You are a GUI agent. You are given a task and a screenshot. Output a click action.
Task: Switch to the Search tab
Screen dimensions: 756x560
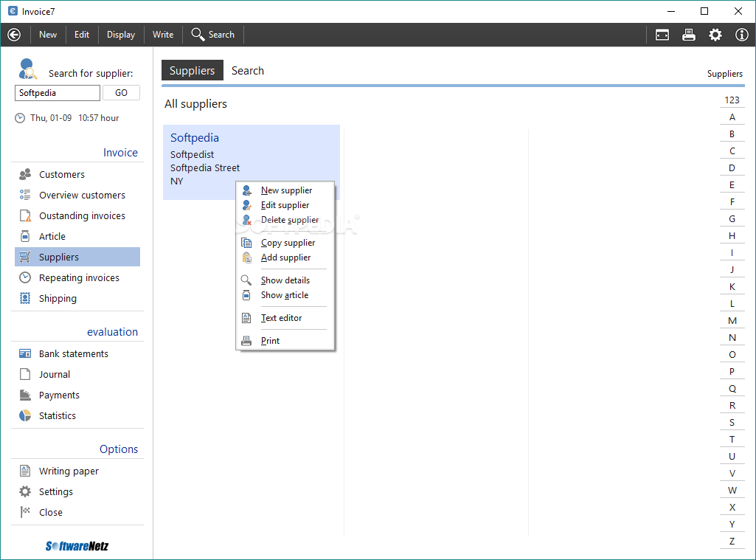[x=248, y=70]
